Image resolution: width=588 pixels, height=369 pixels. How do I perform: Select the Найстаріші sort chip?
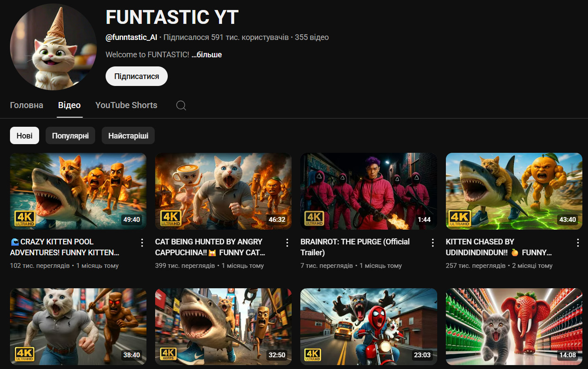point(128,135)
